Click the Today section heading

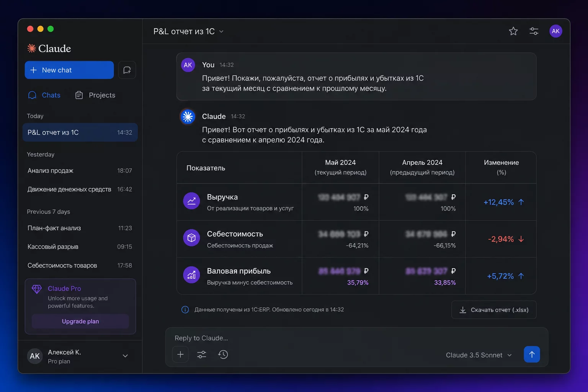click(x=35, y=116)
